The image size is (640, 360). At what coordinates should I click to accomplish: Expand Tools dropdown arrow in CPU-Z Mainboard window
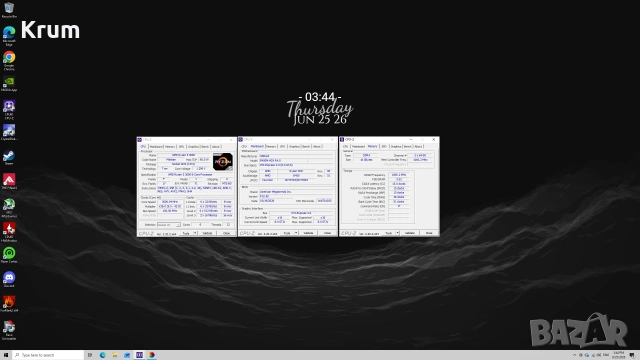296,233
